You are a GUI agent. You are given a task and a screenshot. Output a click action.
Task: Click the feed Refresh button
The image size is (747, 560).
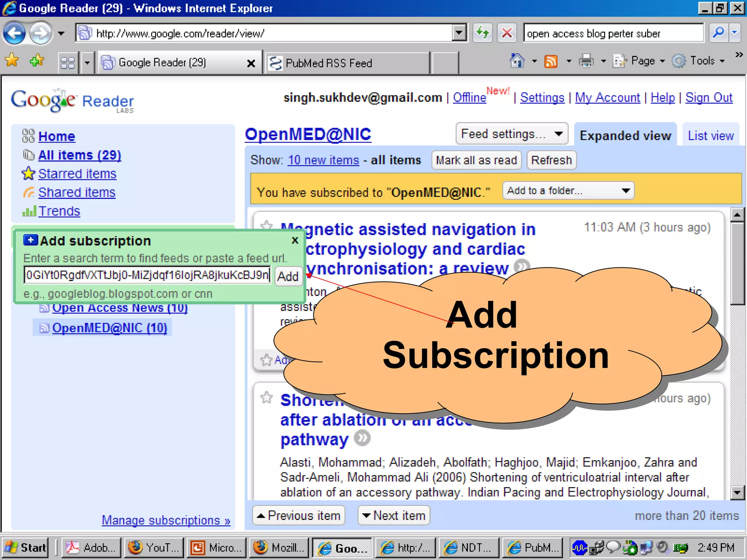pos(551,160)
